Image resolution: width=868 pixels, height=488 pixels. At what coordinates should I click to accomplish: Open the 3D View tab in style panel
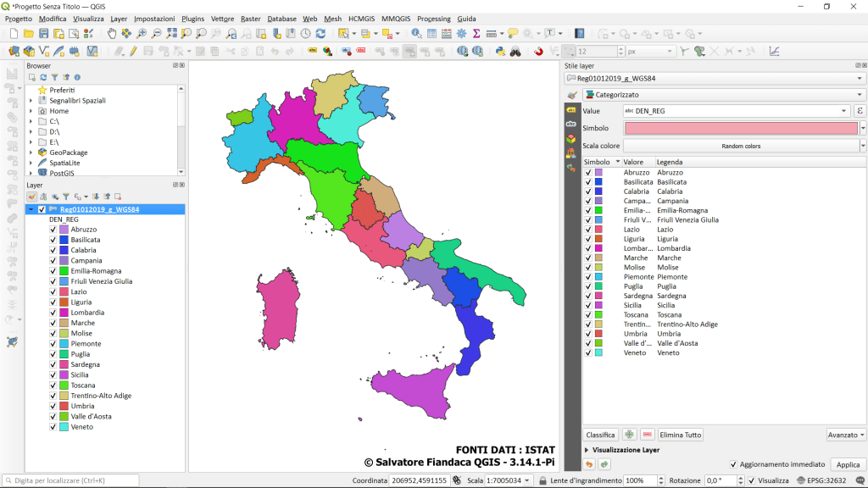click(571, 138)
